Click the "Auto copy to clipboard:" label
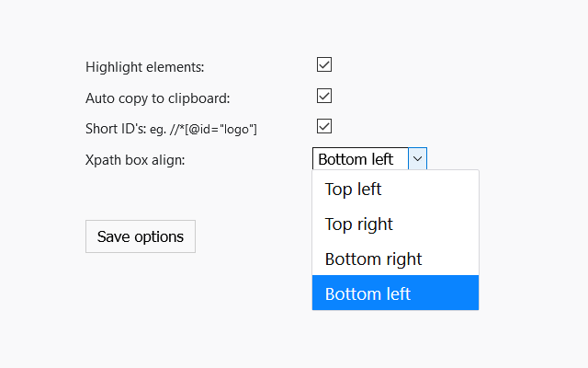The image size is (588, 368). click(157, 98)
